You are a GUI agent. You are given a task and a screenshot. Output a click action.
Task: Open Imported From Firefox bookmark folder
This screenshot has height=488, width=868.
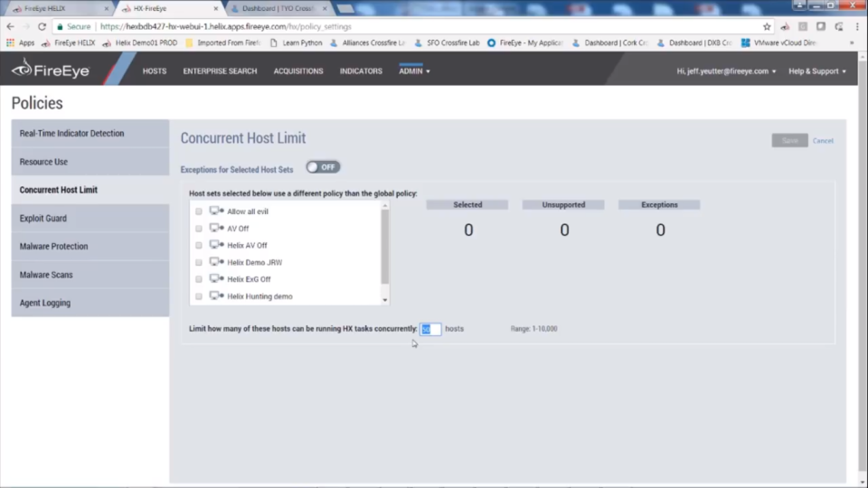[x=222, y=42]
